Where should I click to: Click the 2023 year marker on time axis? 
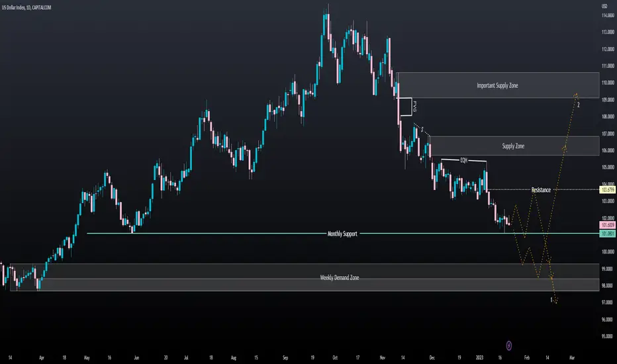click(479, 357)
